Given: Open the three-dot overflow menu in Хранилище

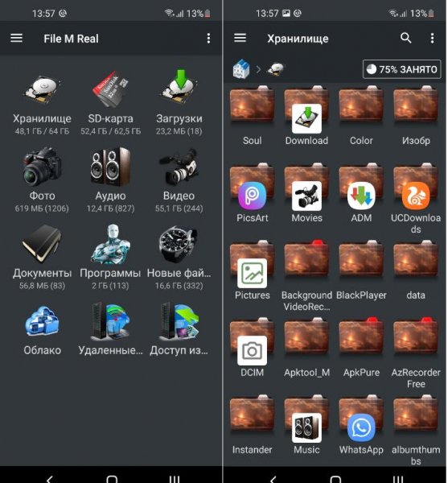Looking at the screenshot, I should (432, 38).
